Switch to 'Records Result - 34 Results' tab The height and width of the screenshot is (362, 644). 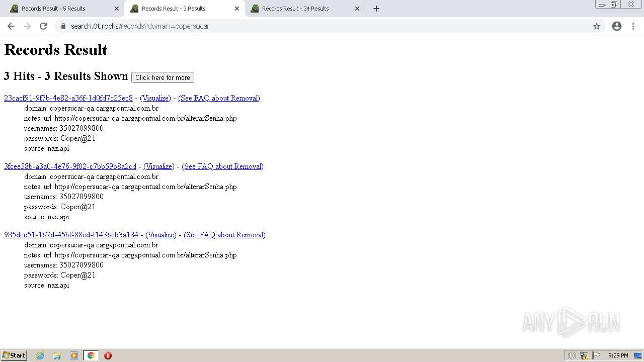pos(305,9)
